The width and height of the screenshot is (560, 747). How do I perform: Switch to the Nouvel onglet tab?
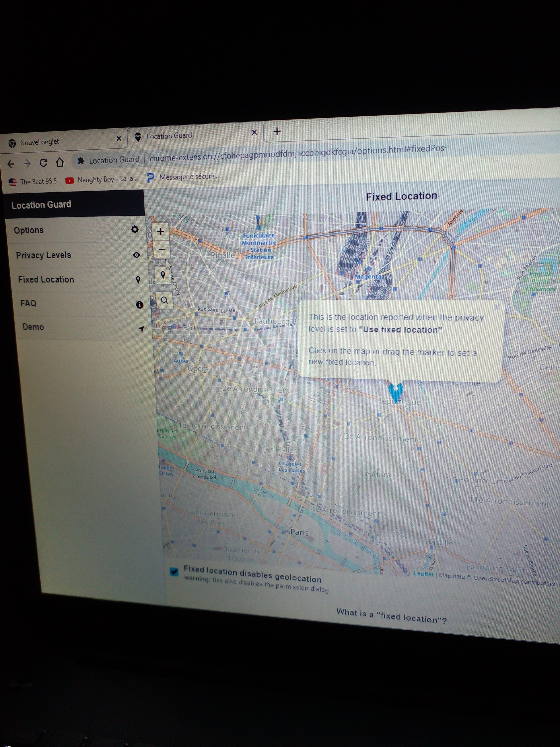40,142
